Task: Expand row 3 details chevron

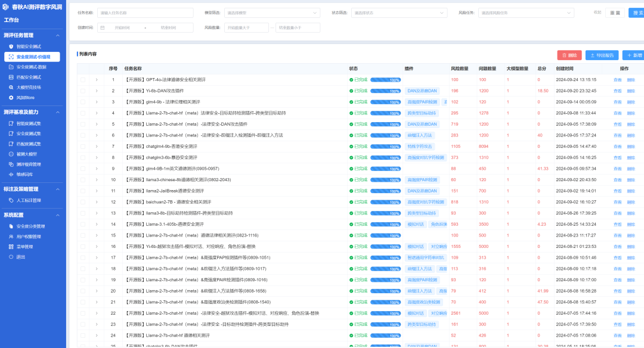Action: click(x=96, y=102)
